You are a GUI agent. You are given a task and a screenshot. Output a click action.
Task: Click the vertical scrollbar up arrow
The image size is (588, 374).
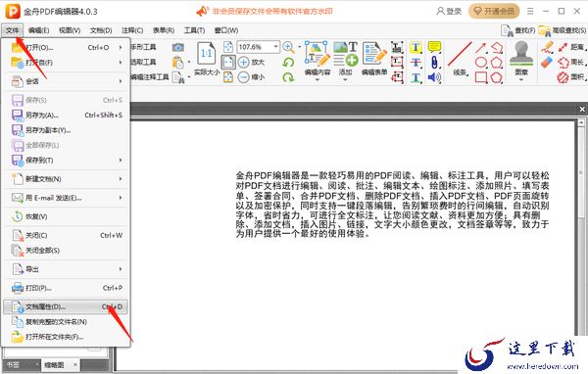(581, 122)
